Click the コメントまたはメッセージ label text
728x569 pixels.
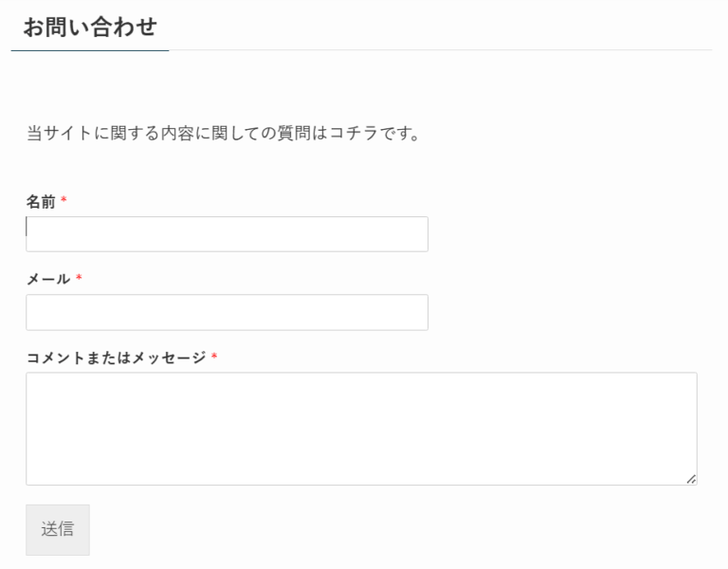116,358
